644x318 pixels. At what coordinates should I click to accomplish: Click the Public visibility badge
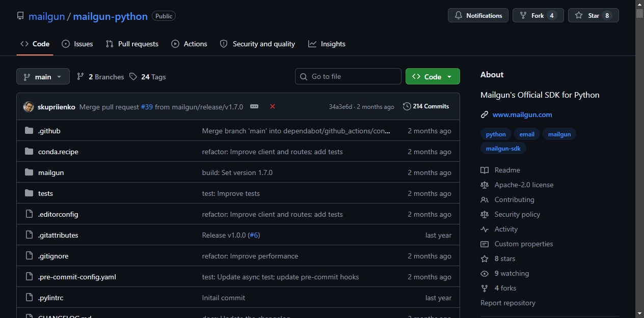pos(164,16)
